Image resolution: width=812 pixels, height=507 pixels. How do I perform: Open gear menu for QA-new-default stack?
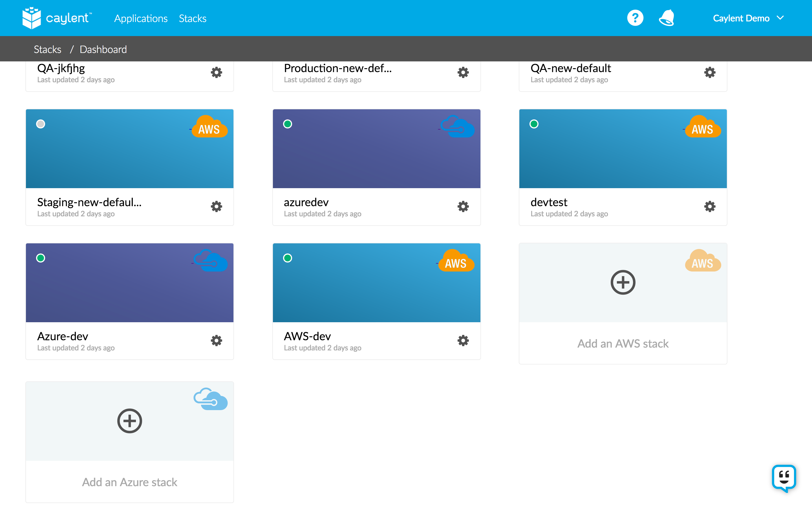click(x=710, y=72)
